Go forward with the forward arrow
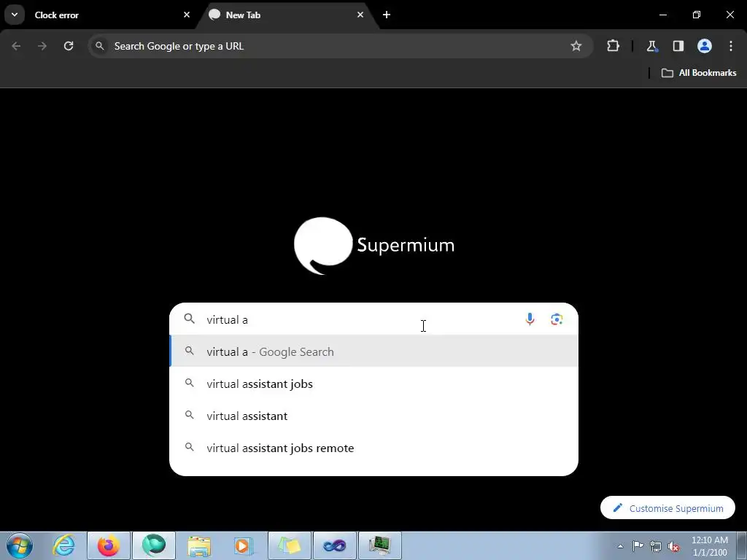This screenshot has height=560, width=747. click(x=42, y=46)
